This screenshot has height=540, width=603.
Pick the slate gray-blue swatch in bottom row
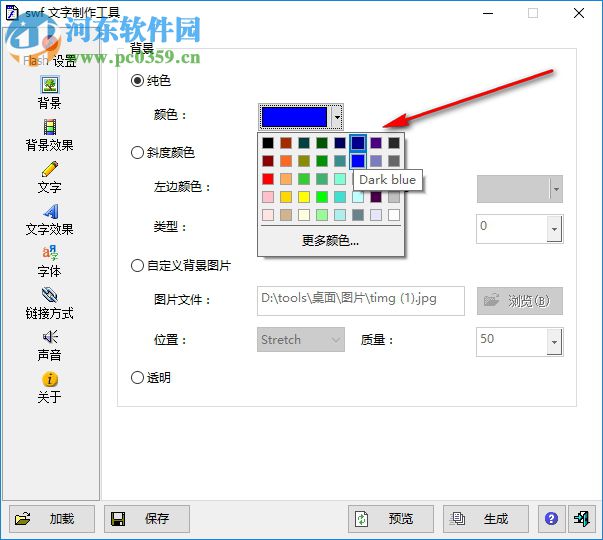click(x=358, y=215)
